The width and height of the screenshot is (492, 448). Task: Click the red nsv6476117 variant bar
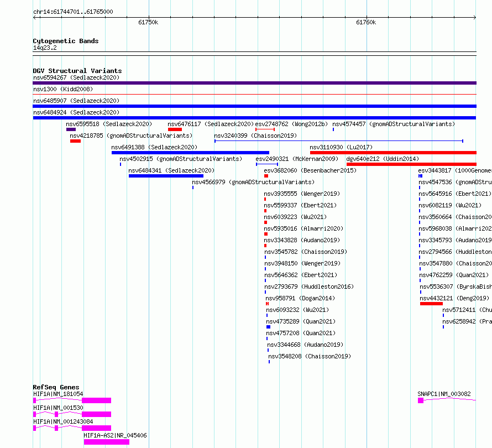click(x=175, y=129)
